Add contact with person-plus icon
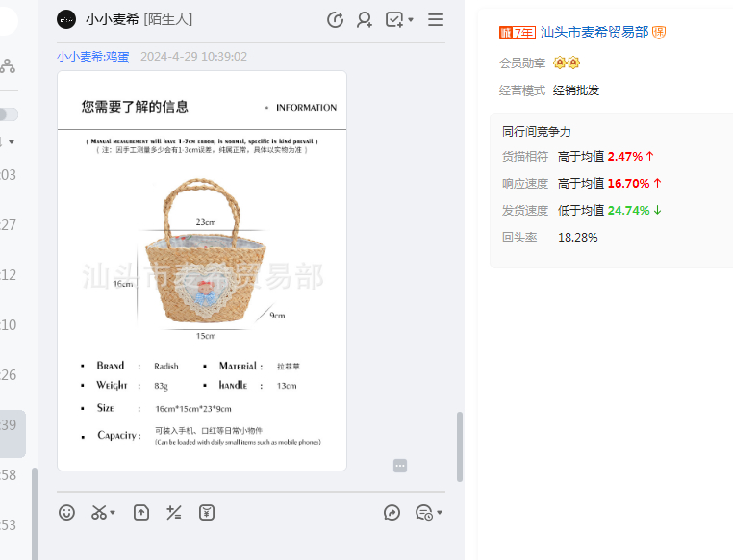Screen dimensions: 733x560 pyautogui.click(x=365, y=19)
